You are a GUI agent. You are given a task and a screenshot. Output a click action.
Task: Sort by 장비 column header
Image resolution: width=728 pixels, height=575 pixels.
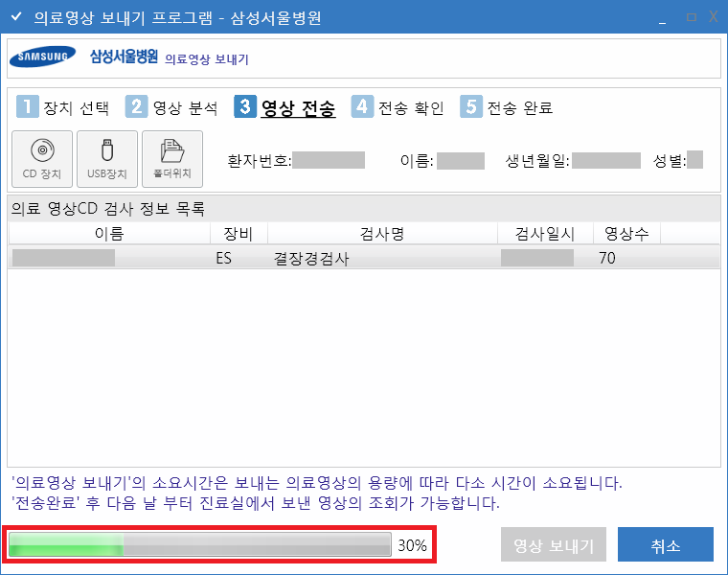(239, 233)
